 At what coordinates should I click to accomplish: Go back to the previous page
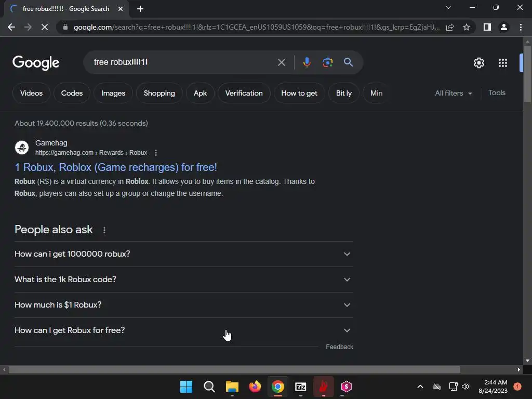tap(11, 27)
